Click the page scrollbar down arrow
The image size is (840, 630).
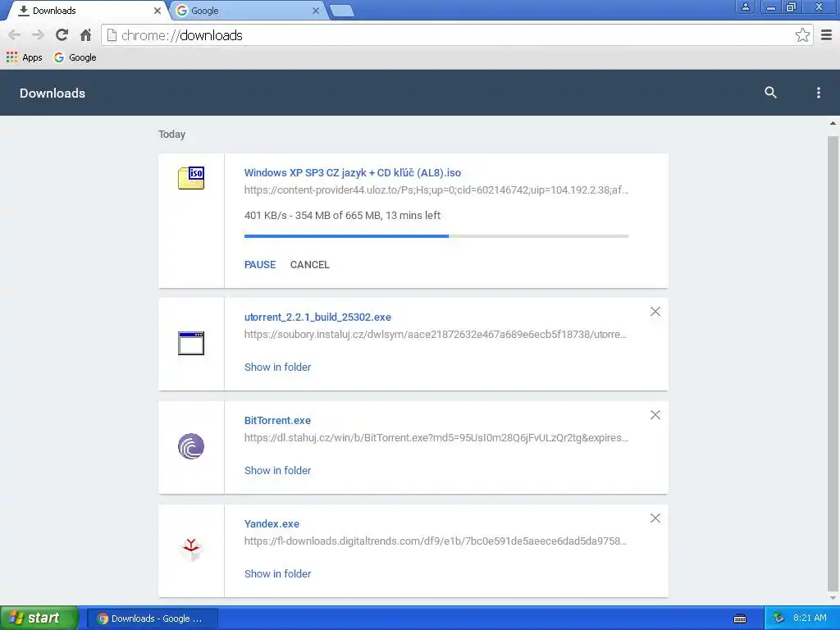(x=833, y=598)
